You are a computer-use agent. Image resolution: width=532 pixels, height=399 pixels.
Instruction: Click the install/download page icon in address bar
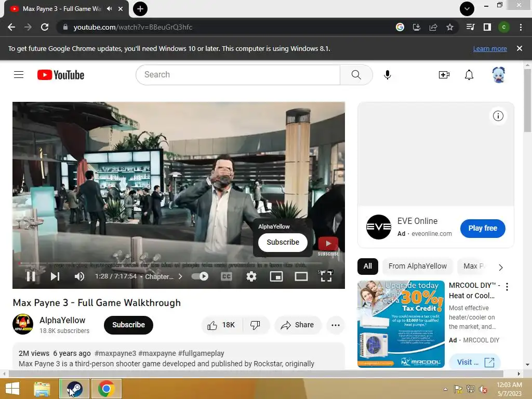(416, 27)
